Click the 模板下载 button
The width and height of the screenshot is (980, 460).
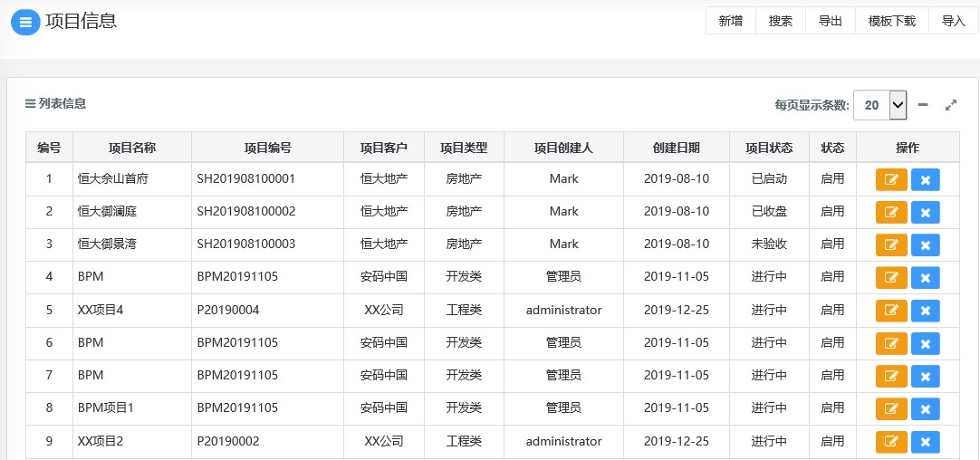pos(892,21)
